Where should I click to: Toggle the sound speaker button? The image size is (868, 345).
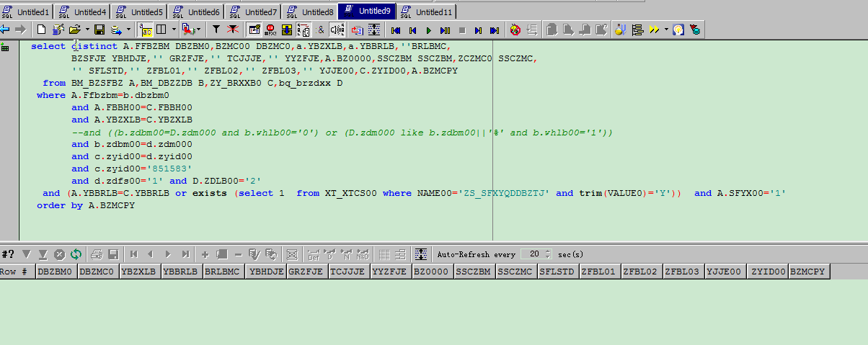coord(337,30)
